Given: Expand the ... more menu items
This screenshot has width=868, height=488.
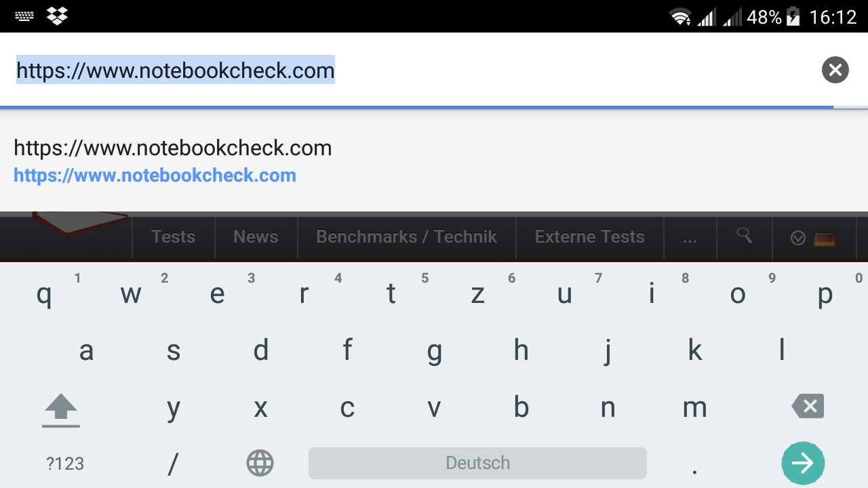Looking at the screenshot, I should click(x=690, y=237).
